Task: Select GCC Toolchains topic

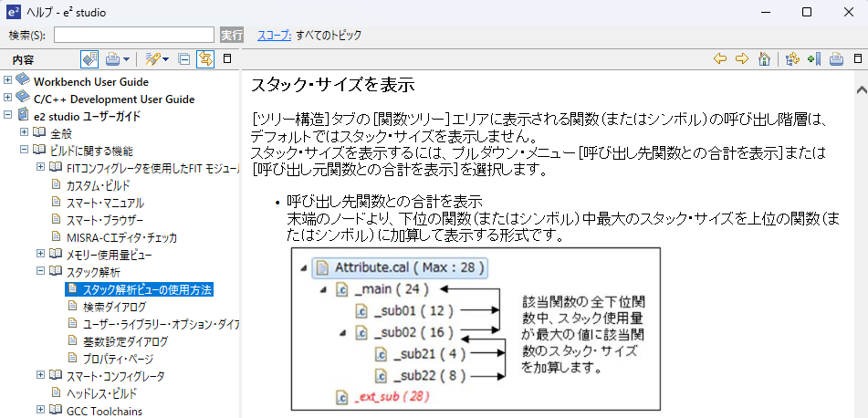Action: point(104,412)
